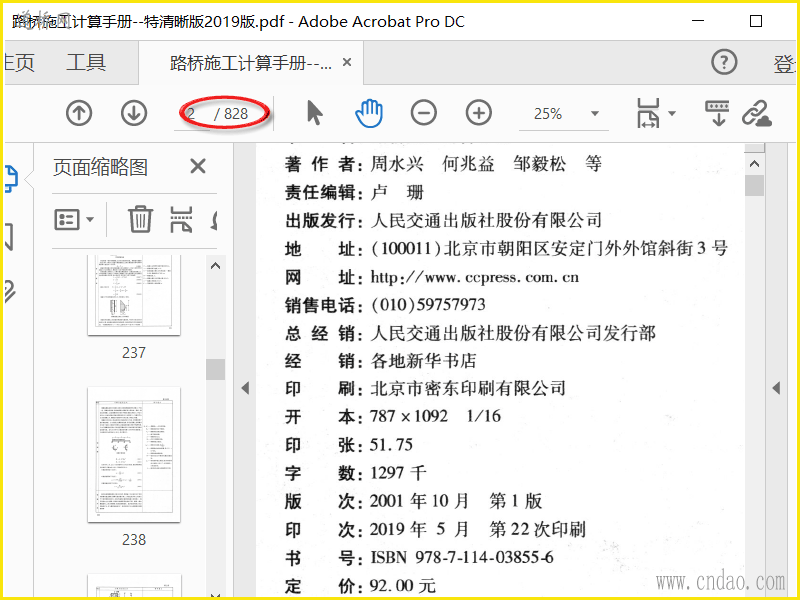Click the 各地新华书店 text
This screenshot has height=600, width=800.
point(423,361)
